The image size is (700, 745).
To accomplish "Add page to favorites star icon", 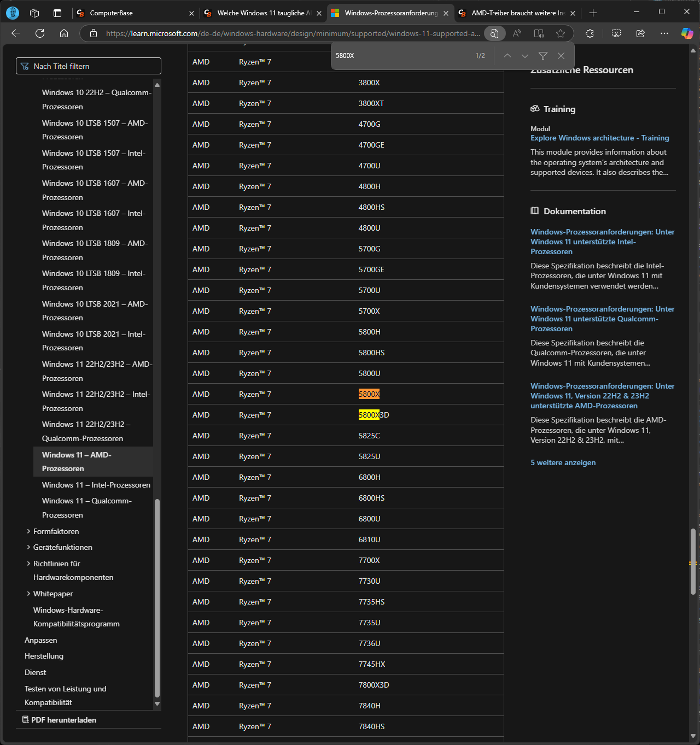I will (561, 33).
